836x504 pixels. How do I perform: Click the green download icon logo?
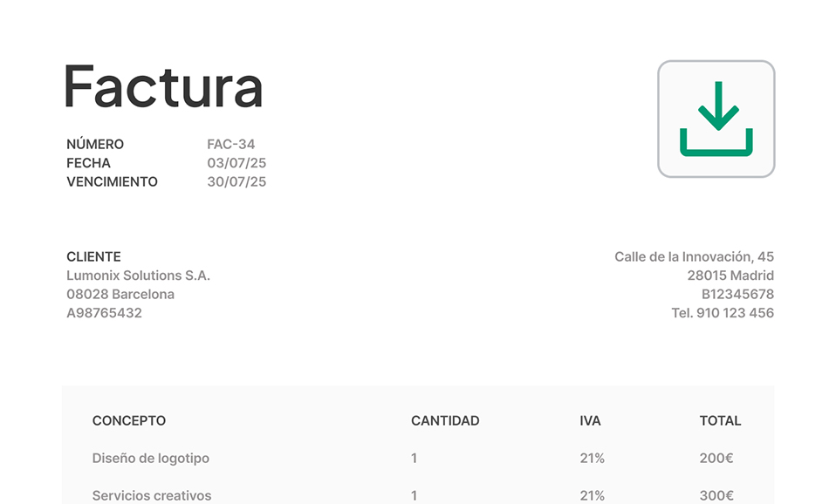pos(716,119)
